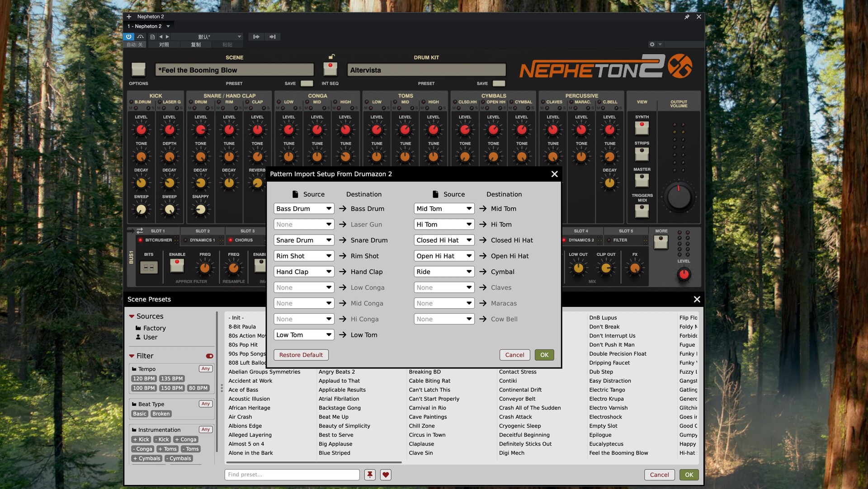Select the User source
Viewport: 868px width, 489px height.
146,337
